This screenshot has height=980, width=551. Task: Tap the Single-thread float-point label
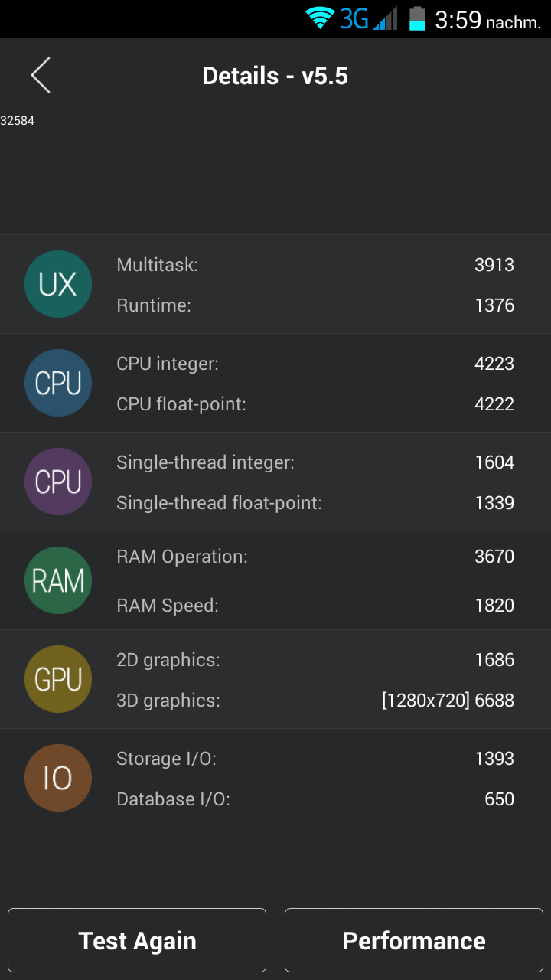point(219,503)
